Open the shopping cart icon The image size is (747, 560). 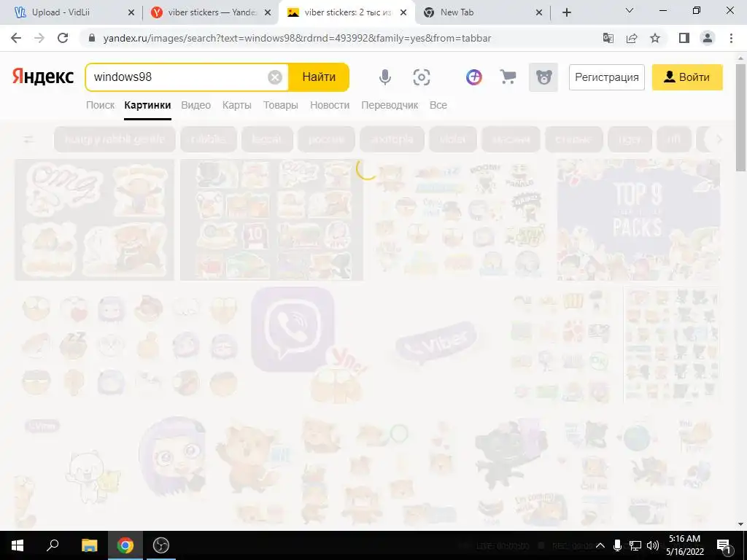[508, 77]
